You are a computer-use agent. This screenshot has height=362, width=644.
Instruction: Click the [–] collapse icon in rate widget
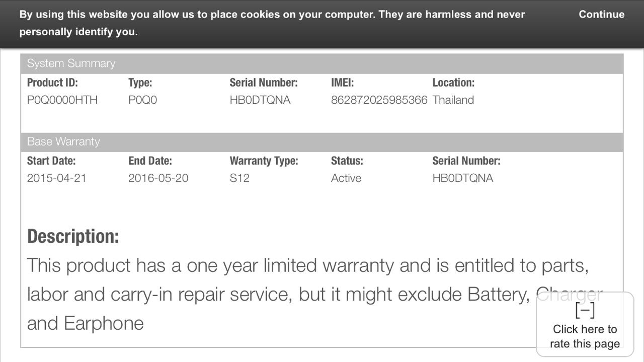[585, 311]
